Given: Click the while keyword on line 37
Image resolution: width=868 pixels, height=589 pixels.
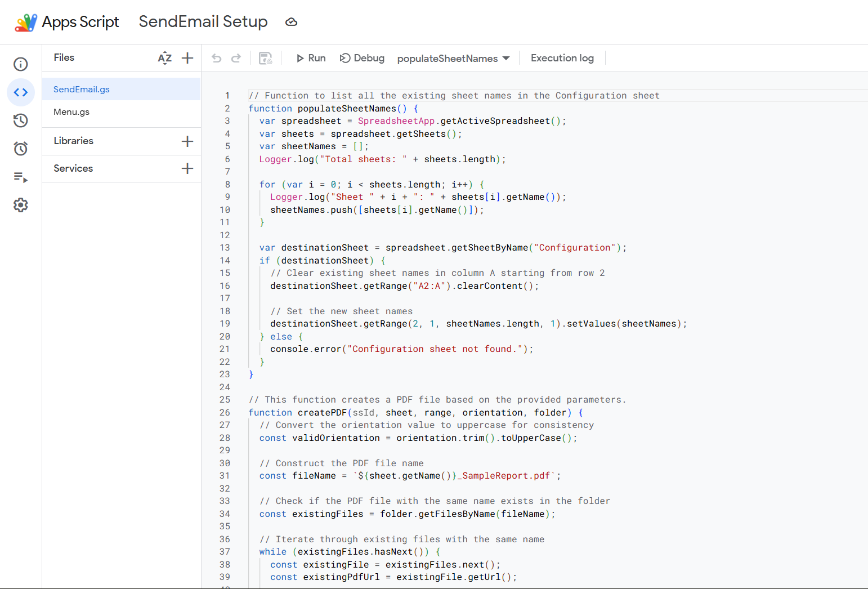Looking at the screenshot, I should tap(273, 552).
